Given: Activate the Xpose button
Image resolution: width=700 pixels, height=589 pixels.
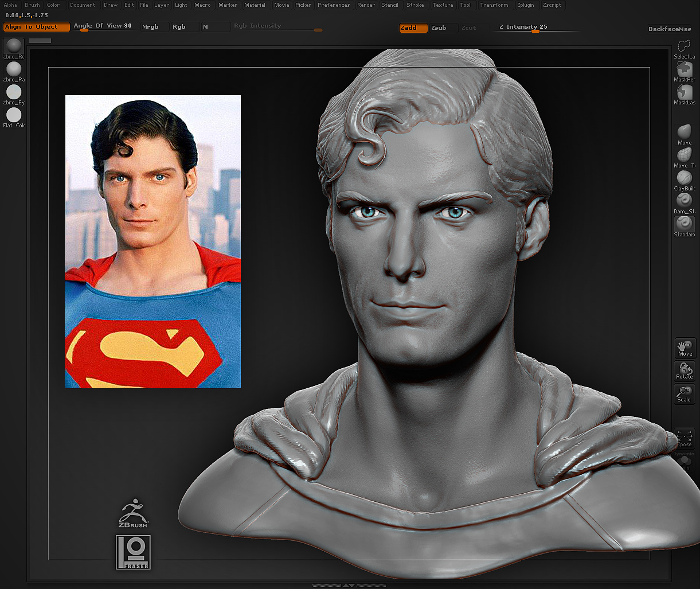Looking at the screenshot, I should click(x=685, y=438).
